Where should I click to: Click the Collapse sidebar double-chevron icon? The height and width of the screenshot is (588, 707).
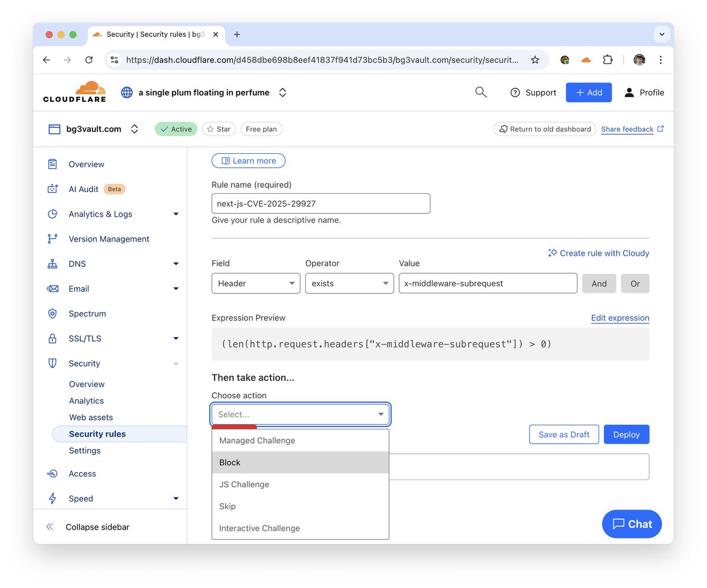(49, 527)
